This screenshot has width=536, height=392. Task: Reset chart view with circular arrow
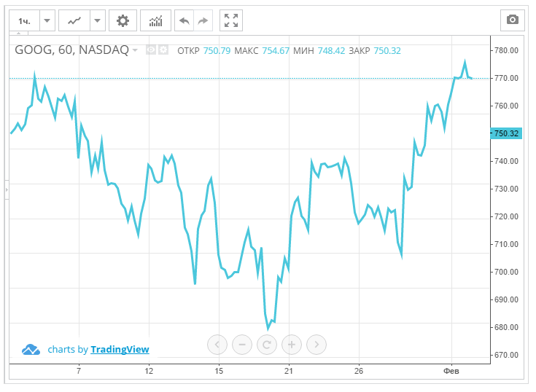tap(267, 344)
